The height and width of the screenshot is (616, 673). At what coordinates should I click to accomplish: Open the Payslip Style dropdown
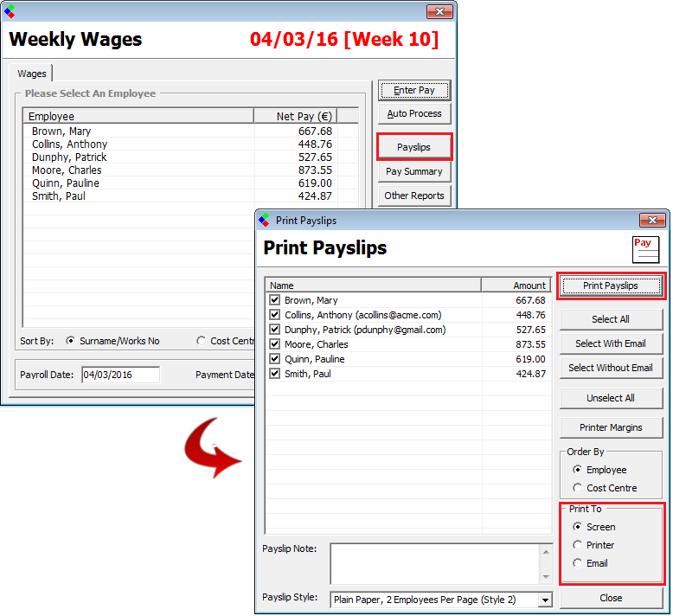[x=544, y=600]
